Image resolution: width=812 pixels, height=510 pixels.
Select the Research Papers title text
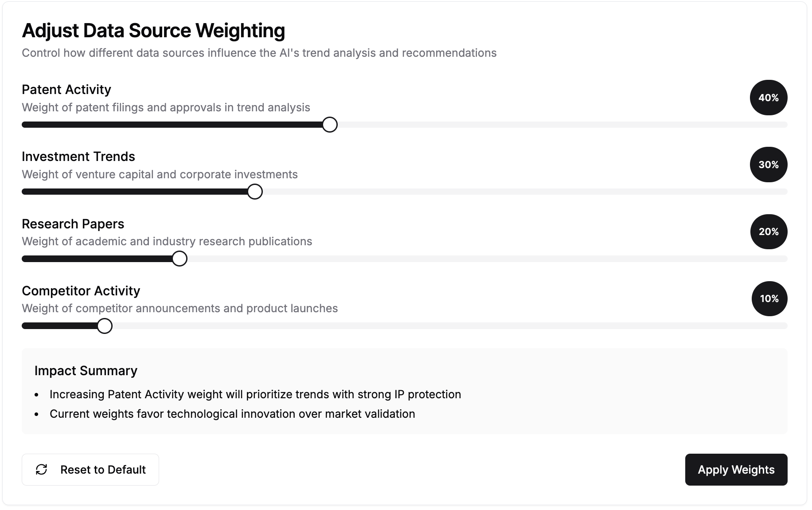tap(73, 224)
